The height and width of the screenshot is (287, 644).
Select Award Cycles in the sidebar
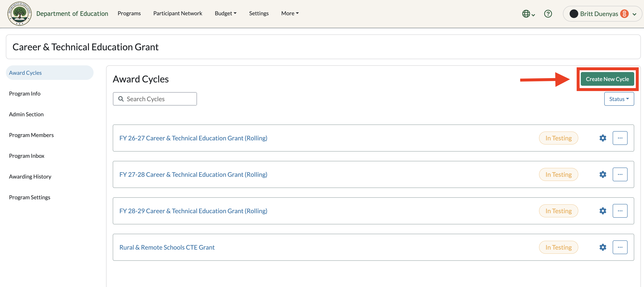point(50,73)
